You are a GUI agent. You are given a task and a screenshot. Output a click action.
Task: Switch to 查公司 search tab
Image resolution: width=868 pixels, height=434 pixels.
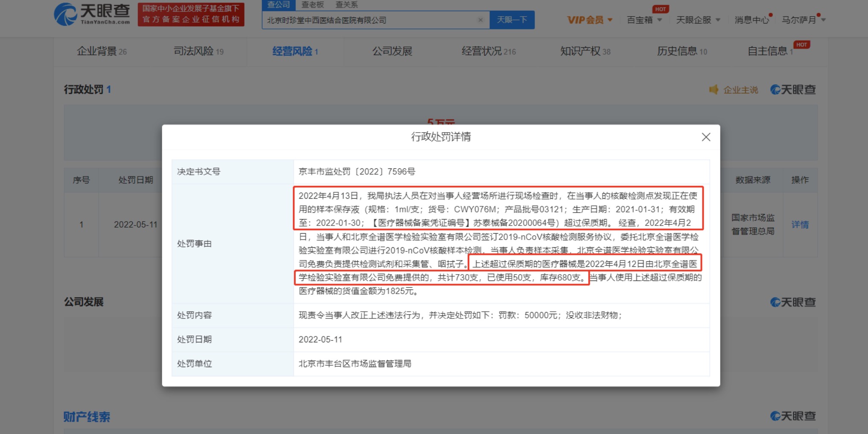(x=278, y=5)
